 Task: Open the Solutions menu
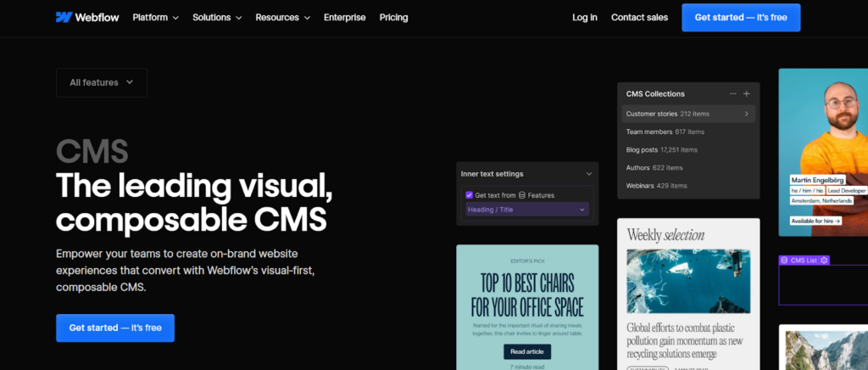coord(217,17)
